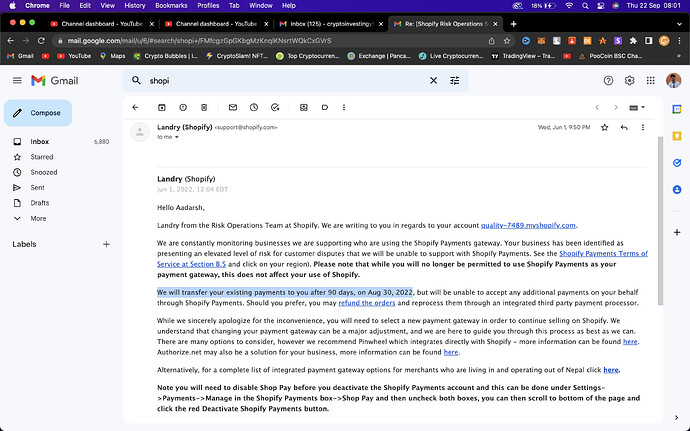Report this email as spam

[x=183, y=107]
